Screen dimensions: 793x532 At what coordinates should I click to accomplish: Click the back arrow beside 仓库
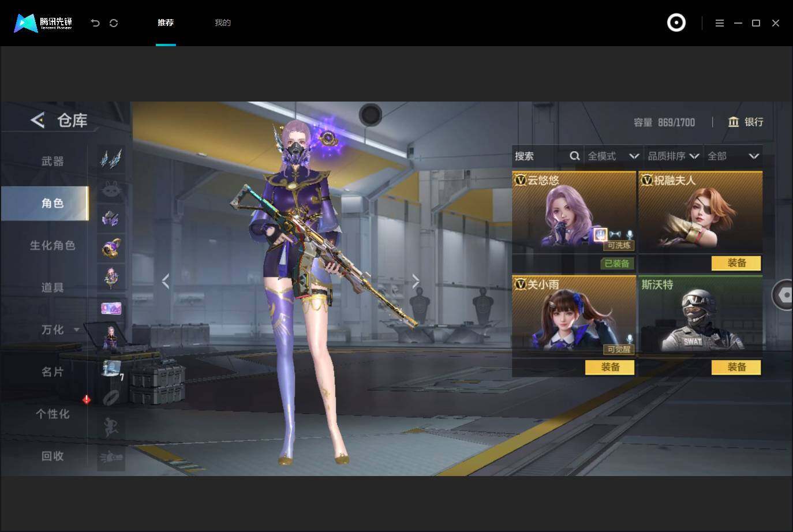(x=38, y=120)
